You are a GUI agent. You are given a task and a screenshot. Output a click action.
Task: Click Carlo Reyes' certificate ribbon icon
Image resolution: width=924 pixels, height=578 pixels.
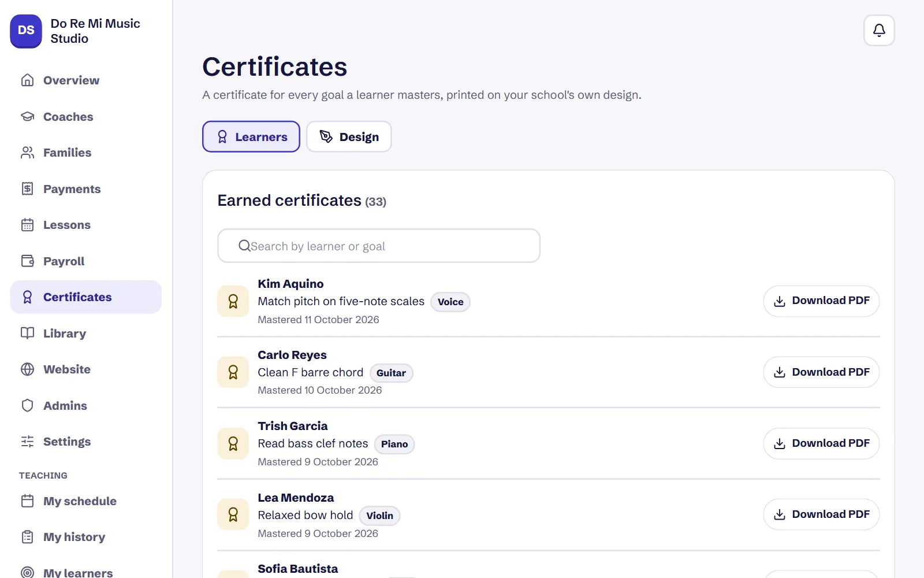233,372
